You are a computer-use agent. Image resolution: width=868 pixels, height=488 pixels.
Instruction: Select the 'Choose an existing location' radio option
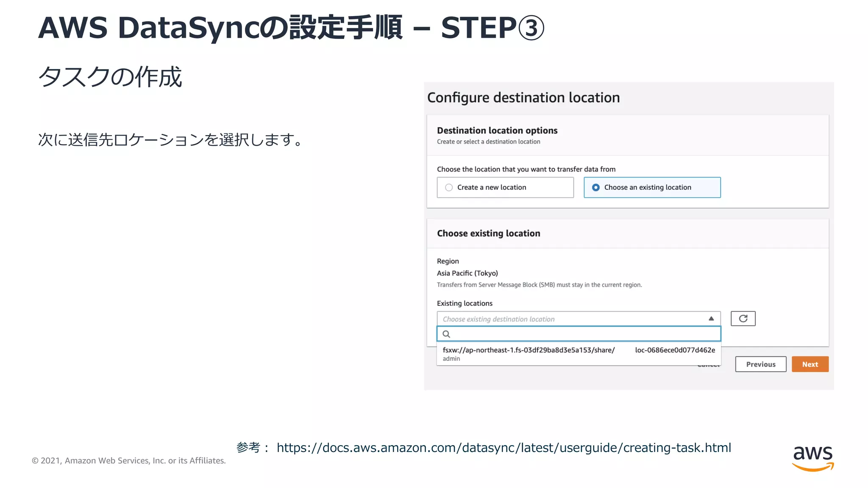pyautogui.click(x=652, y=187)
